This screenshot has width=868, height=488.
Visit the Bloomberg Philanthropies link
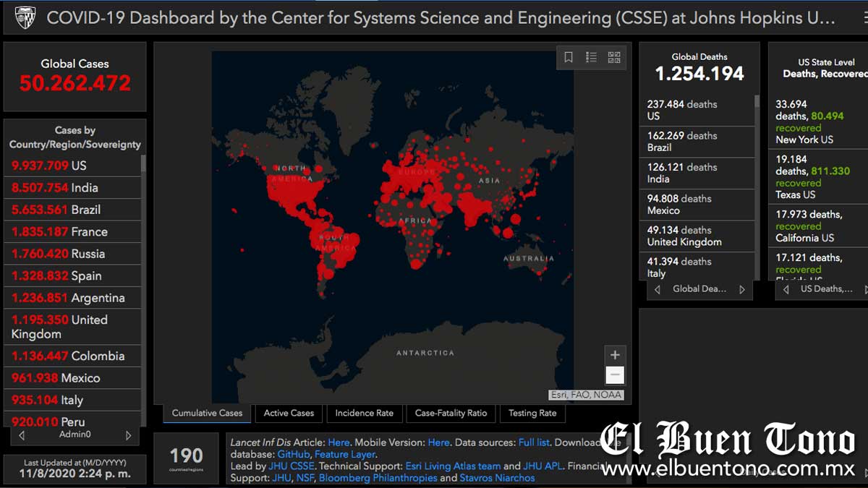click(378, 478)
